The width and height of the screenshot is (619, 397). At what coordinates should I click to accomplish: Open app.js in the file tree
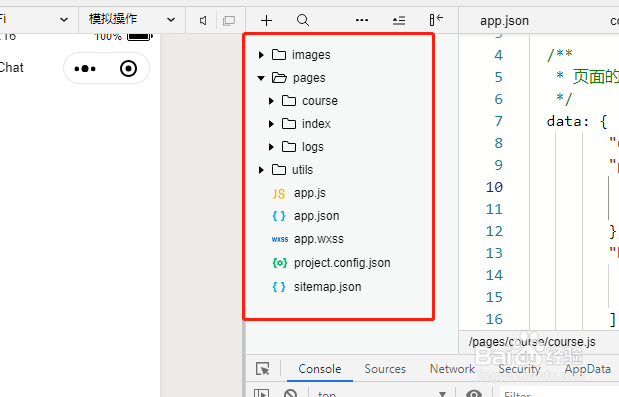point(310,193)
